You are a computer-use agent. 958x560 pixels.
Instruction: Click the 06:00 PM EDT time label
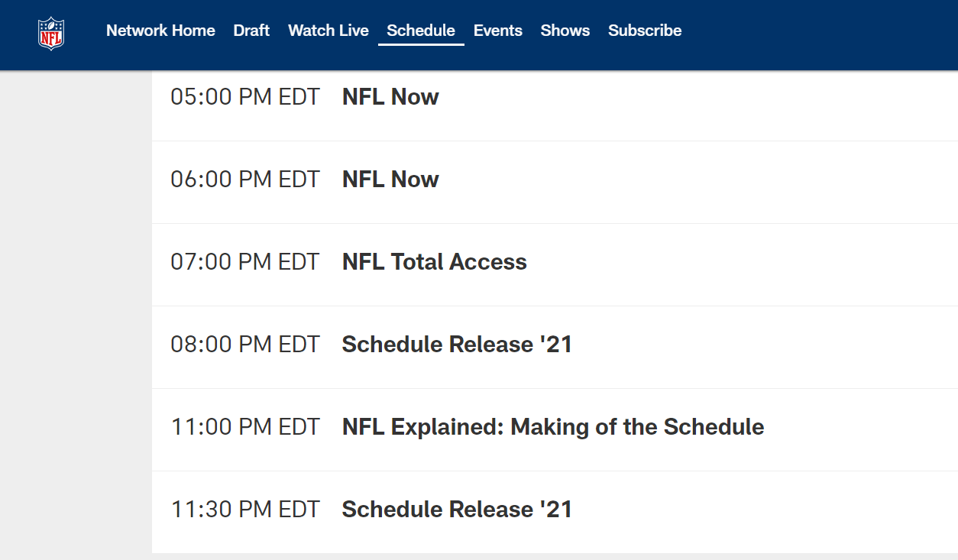(x=244, y=180)
